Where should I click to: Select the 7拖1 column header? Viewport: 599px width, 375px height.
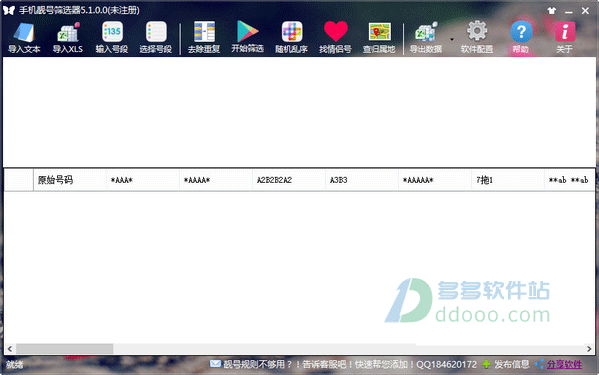[508, 180]
